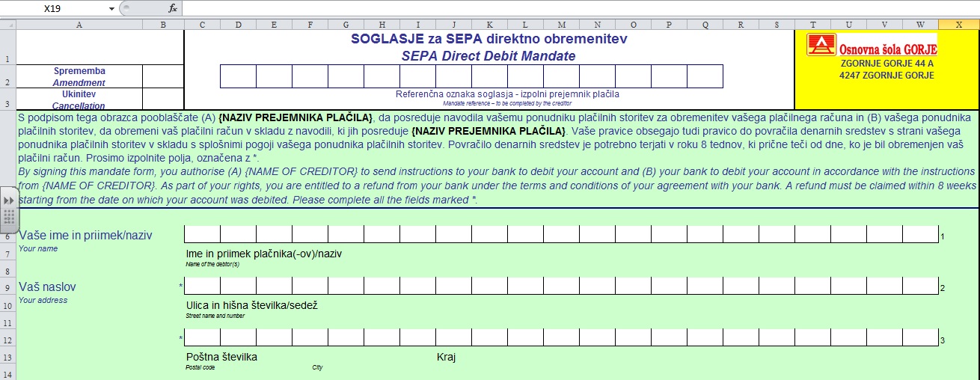Click the Your address caption
980x380 pixels.
click(x=43, y=300)
